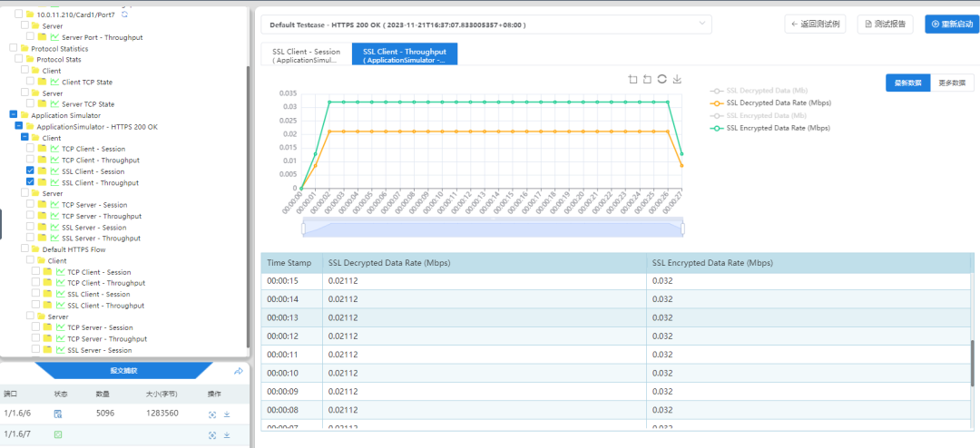Image resolution: width=980 pixels, height=448 pixels.
Task: Check the Protocol Statistics checkbox
Action: coord(13,48)
